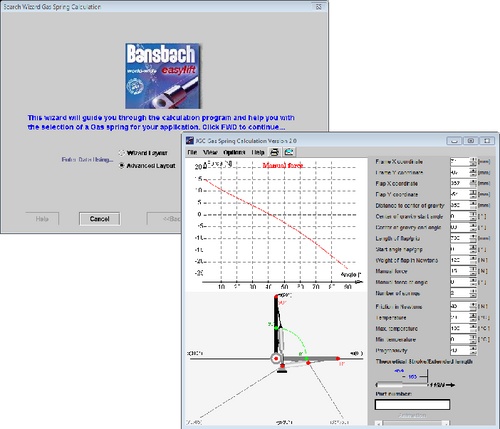Click the red marker at the horizontal flap end
500x429 pixels.
click(338, 359)
